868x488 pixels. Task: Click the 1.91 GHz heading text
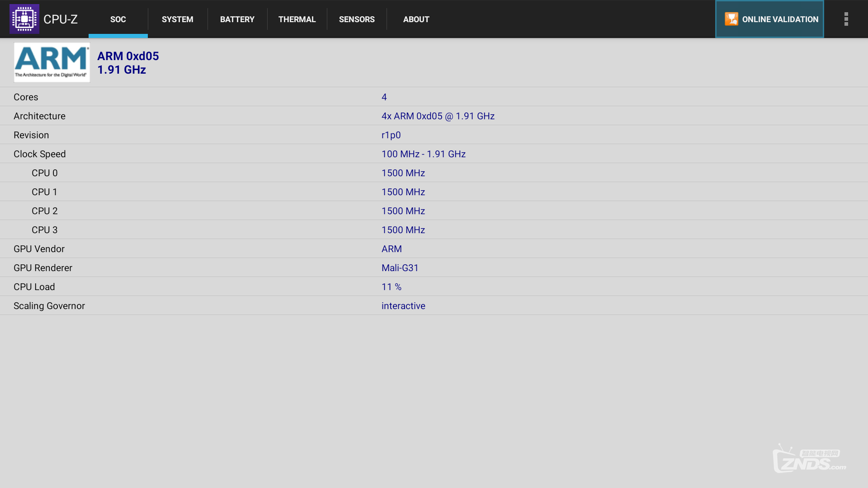122,70
